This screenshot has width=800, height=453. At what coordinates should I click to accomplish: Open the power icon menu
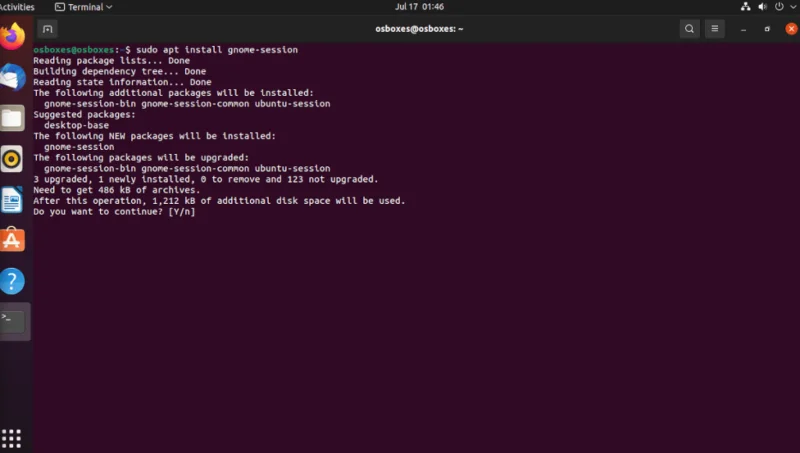pyautogui.click(x=779, y=7)
